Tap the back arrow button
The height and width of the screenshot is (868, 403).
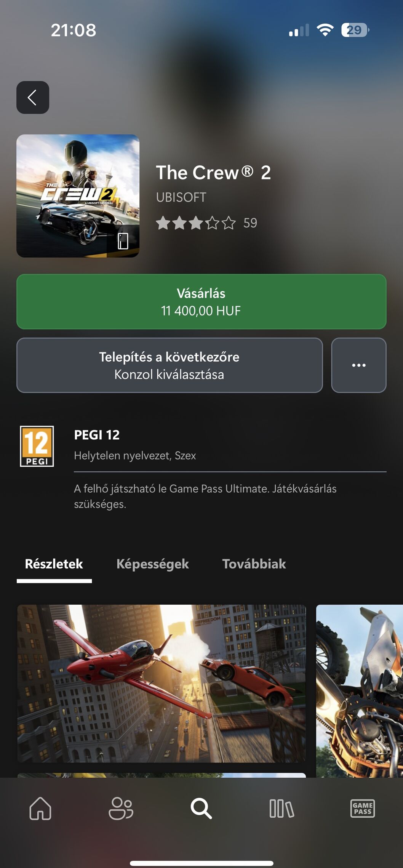click(33, 98)
